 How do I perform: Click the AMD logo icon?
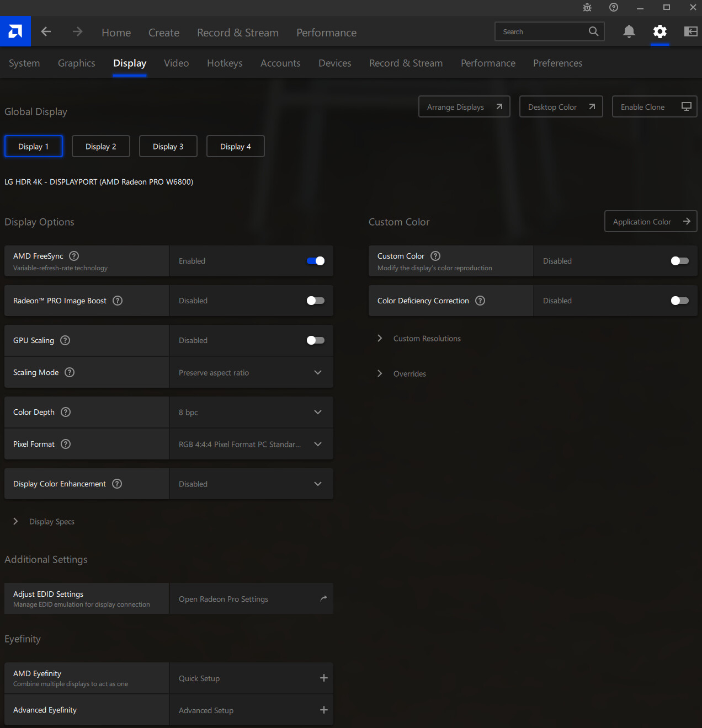coord(15,31)
